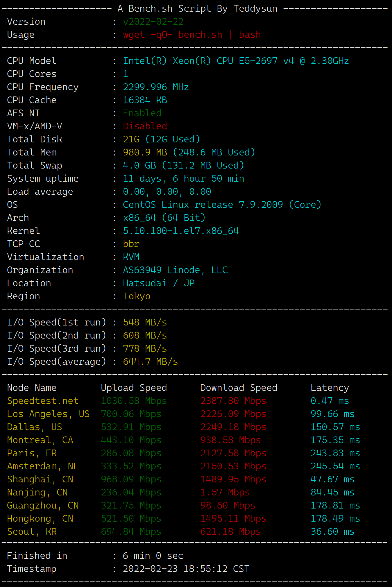392x587 pixels.
Task: Click the Tokyo region value
Action: [137, 296]
